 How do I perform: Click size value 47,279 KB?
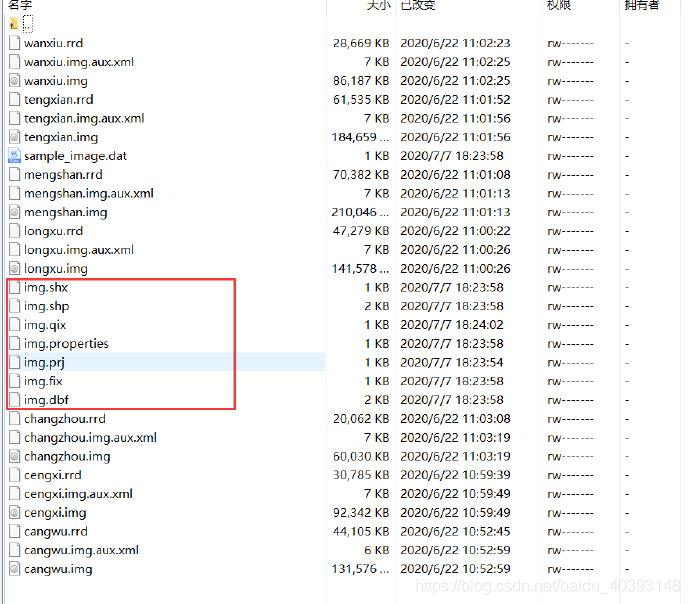point(361,231)
